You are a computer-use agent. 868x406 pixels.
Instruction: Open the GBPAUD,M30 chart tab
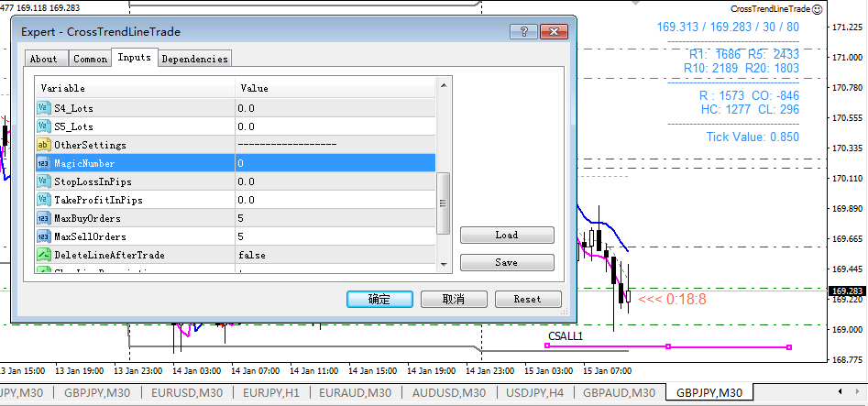coord(620,392)
